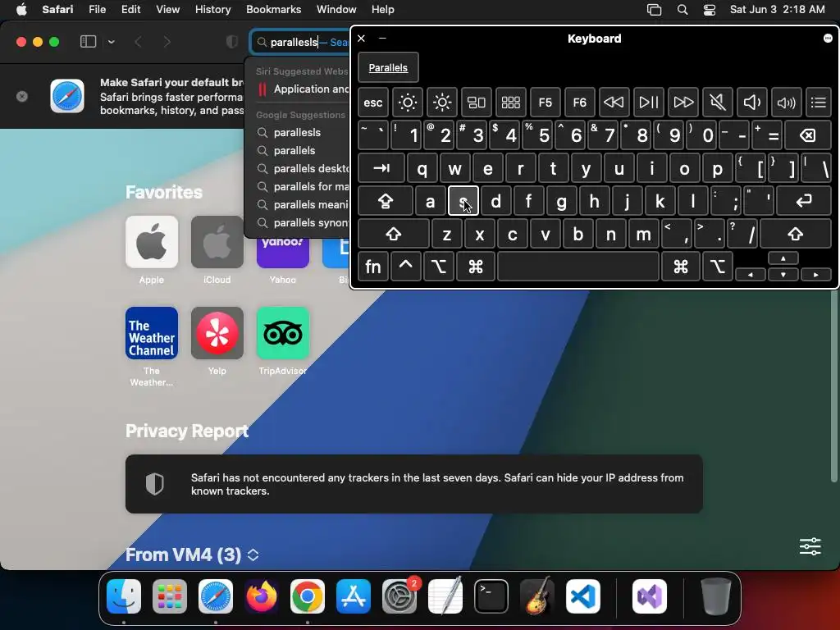Image resolution: width=840 pixels, height=630 pixels.
Task: Click the 'Parallels' word suggestion in Keyboard
Action: pos(388,68)
